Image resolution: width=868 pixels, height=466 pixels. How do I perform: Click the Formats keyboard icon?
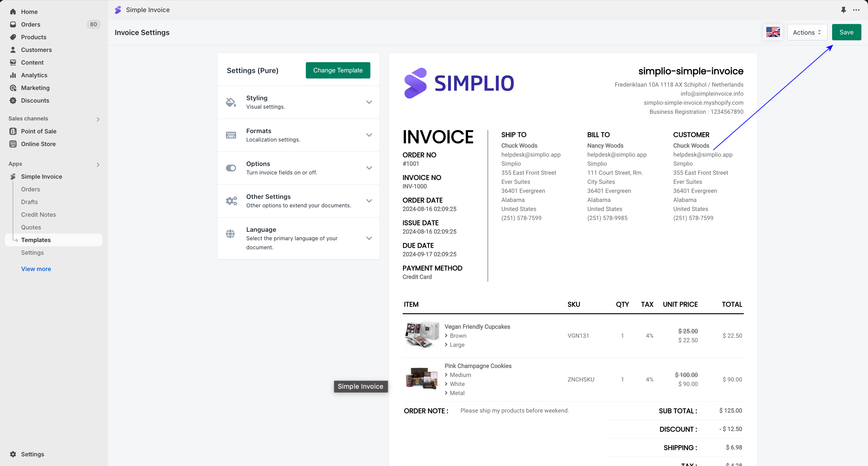pyautogui.click(x=231, y=135)
